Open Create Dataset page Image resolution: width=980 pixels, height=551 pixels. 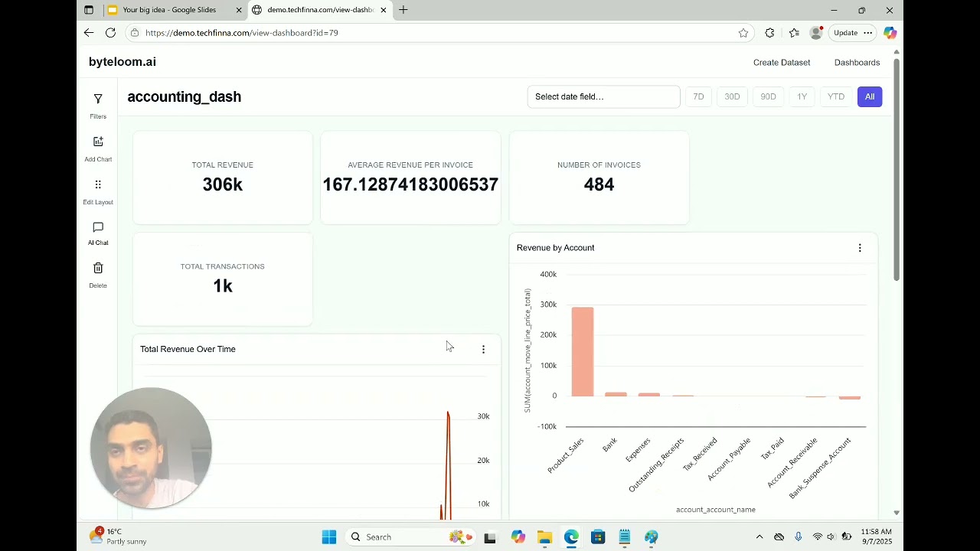(x=782, y=63)
